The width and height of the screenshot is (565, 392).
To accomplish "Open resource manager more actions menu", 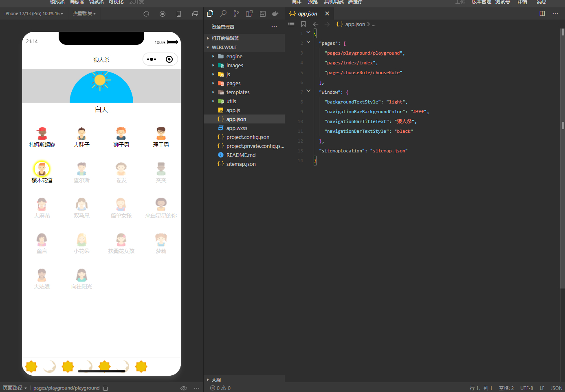I will (274, 27).
